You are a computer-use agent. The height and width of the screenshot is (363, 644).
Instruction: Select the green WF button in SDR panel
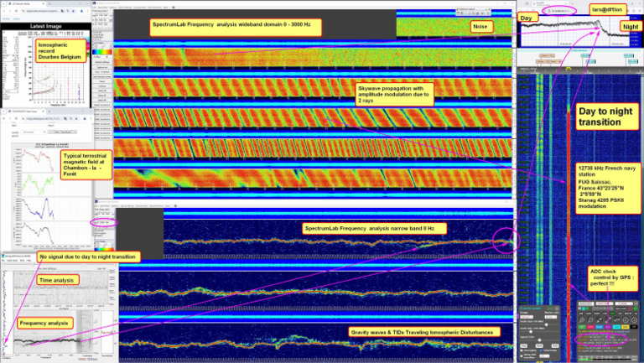click(582, 327)
